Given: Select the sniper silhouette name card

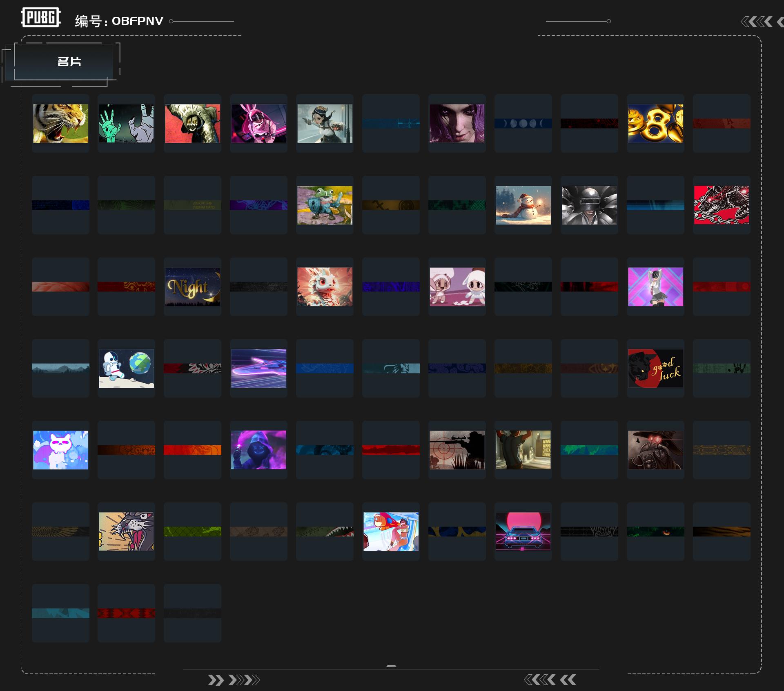Looking at the screenshot, I should point(457,450).
